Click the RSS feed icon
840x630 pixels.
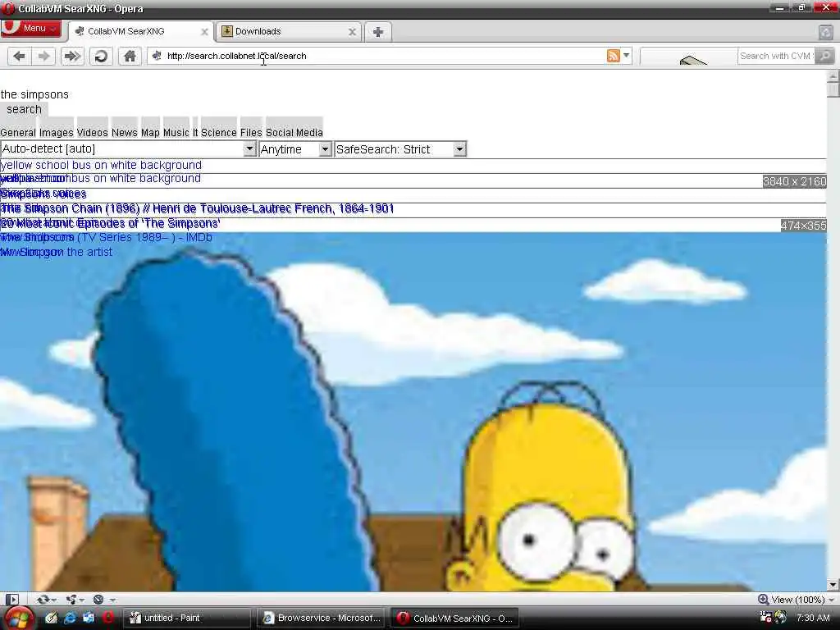[x=613, y=56]
